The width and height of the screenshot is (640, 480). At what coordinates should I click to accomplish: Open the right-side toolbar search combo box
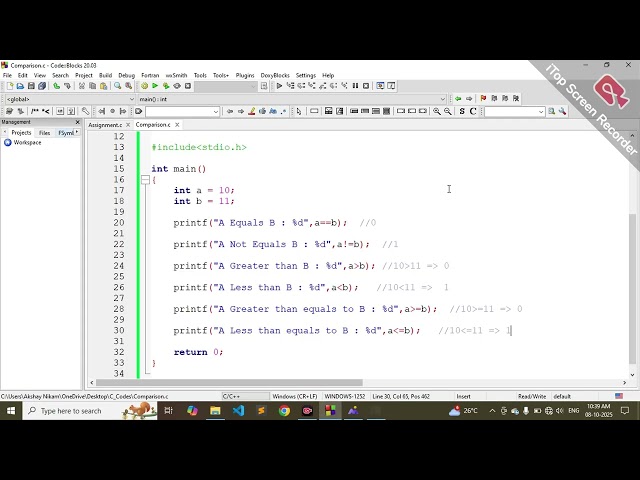tap(541, 111)
